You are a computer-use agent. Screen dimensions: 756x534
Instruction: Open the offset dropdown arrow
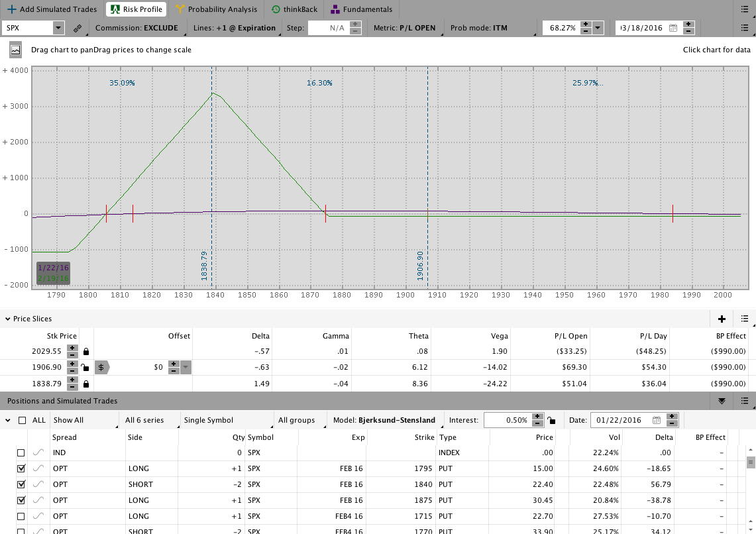coord(186,367)
